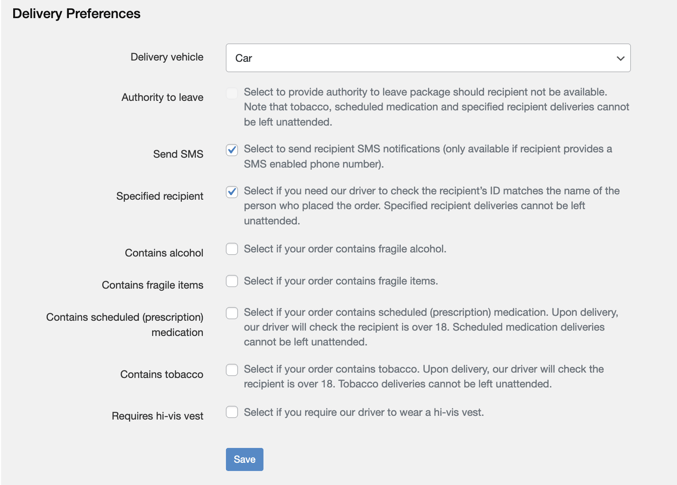Click the Contains fragile items label
Screen dimensions: 677x485
[152, 285]
